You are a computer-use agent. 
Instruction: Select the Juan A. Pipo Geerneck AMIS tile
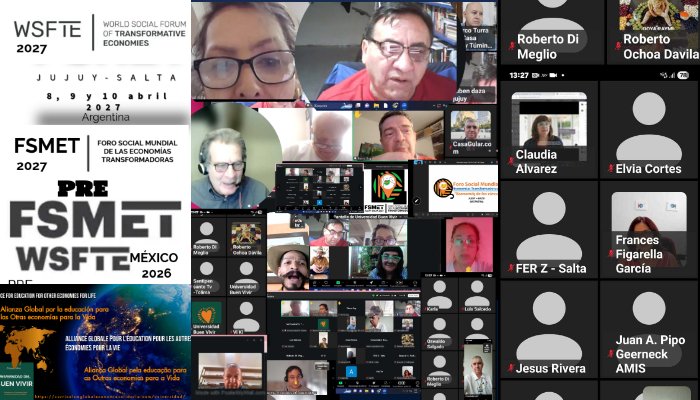tap(649, 330)
